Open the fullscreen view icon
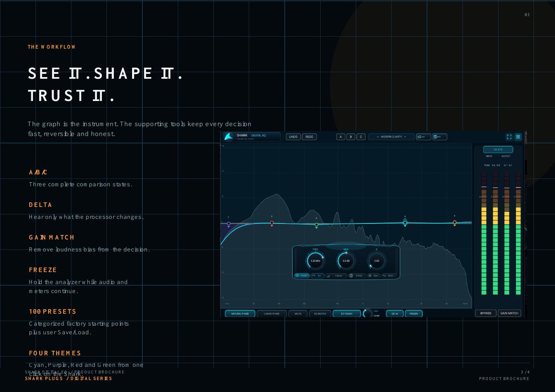 509,137
